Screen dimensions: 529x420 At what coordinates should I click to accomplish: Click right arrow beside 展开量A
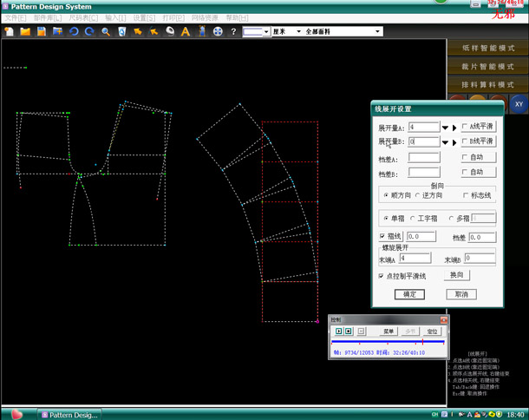[454, 128]
